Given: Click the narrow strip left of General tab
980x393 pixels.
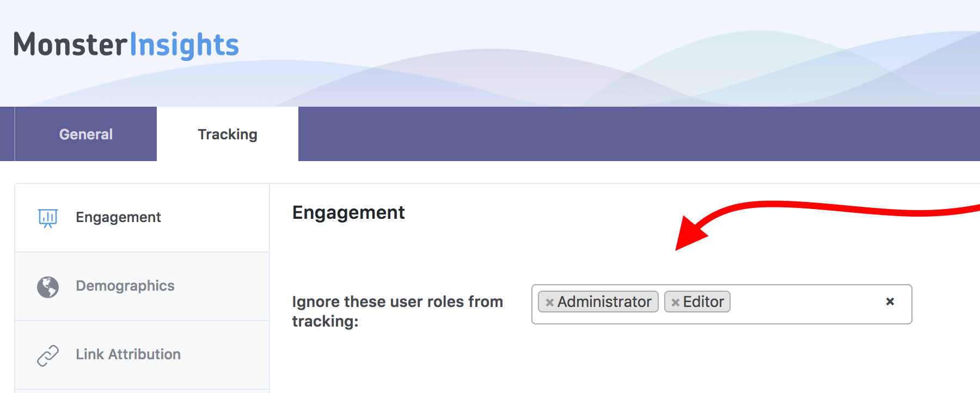Looking at the screenshot, I should tap(7, 134).
